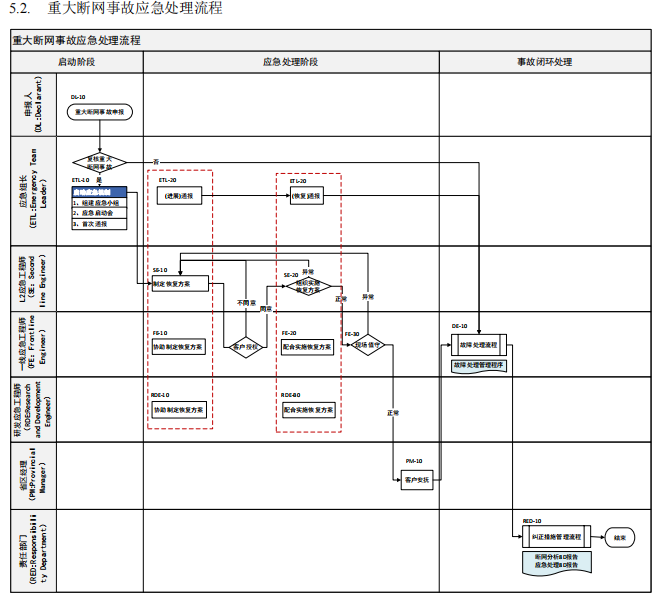Select the FE-20 配合实施恢复方案 box

pos(308,347)
